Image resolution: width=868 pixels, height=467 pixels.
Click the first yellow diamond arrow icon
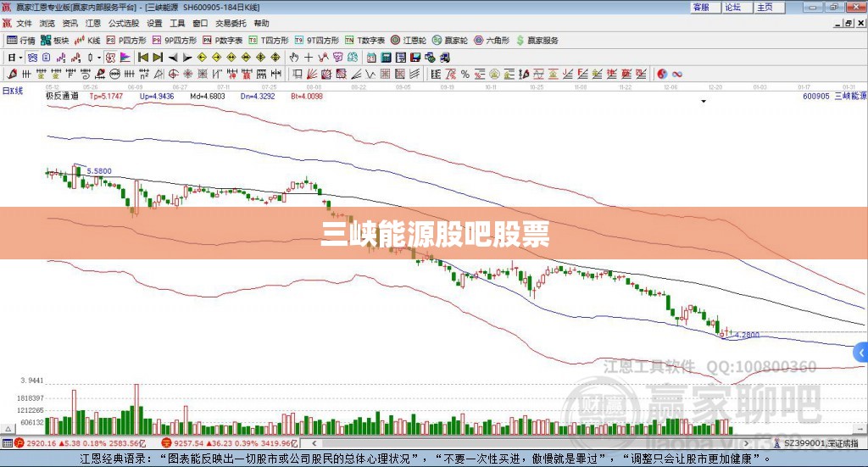pos(202,58)
